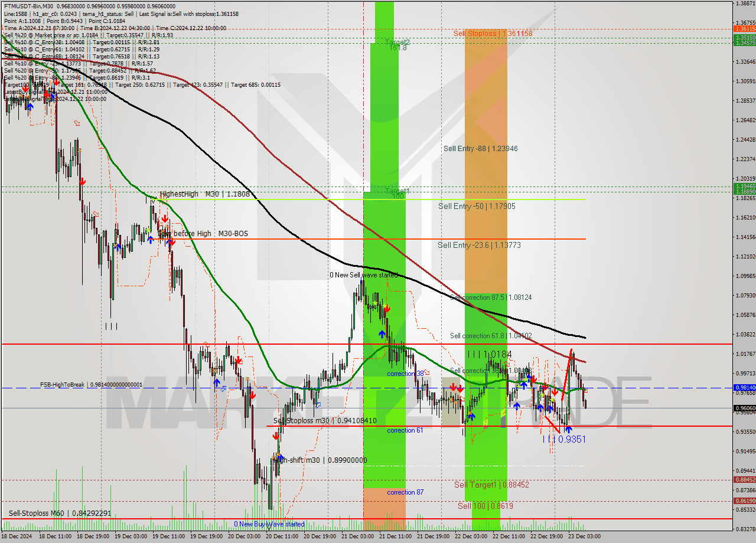Click the FTMUSDT-Bin,M30 symbol title
Screen dimensions: 756x543
pyautogui.click(x=28, y=6)
